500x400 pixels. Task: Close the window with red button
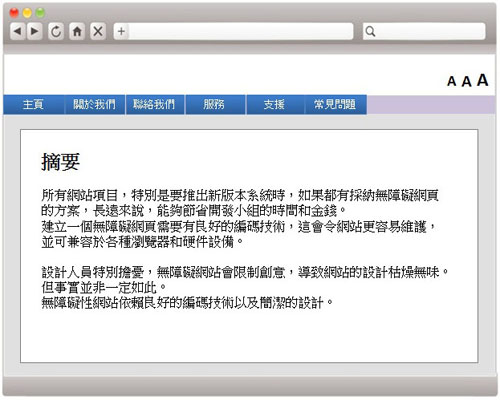click(x=14, y=13)
